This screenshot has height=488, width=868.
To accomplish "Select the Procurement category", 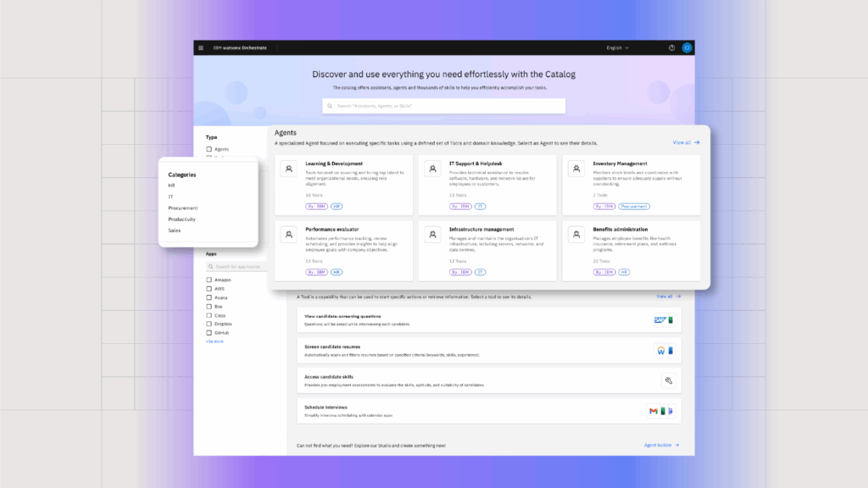I will (x=182, y=208).
